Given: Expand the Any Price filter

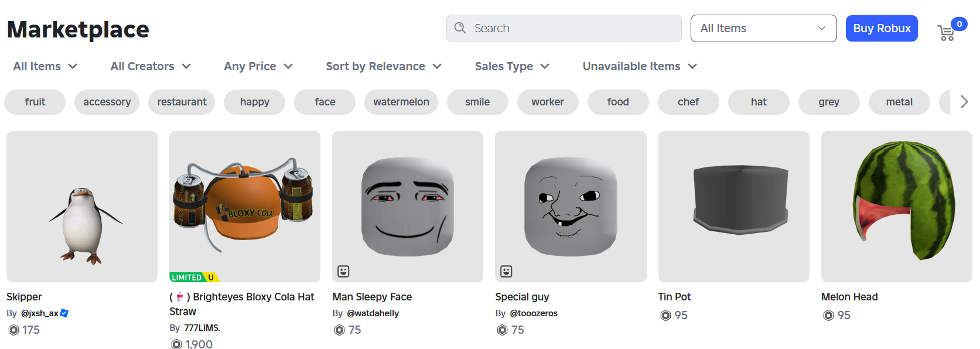Looking at the screenshot, I should click(x=258, y=66).
